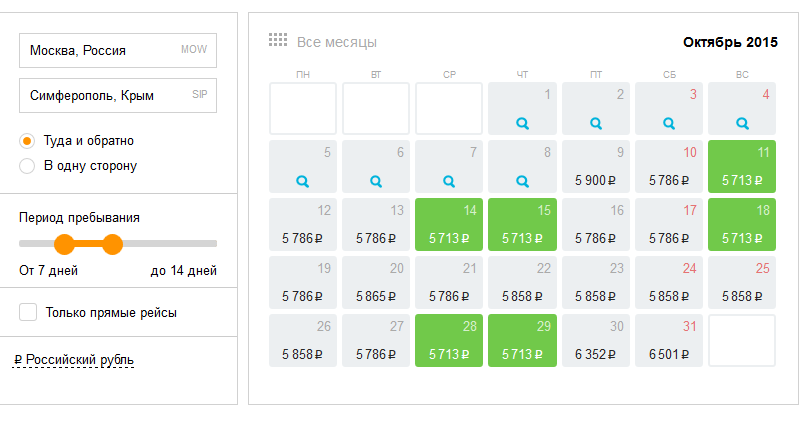Click search magnifier on October 7
Viewport: 799px width, 428px height.
(449, 181)
